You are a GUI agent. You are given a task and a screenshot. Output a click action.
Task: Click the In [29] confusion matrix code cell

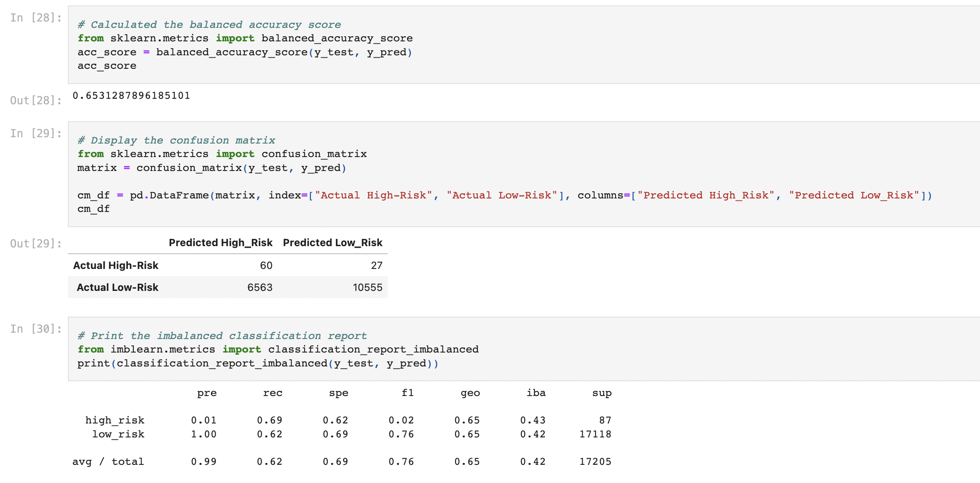click(x=524, y=174)
